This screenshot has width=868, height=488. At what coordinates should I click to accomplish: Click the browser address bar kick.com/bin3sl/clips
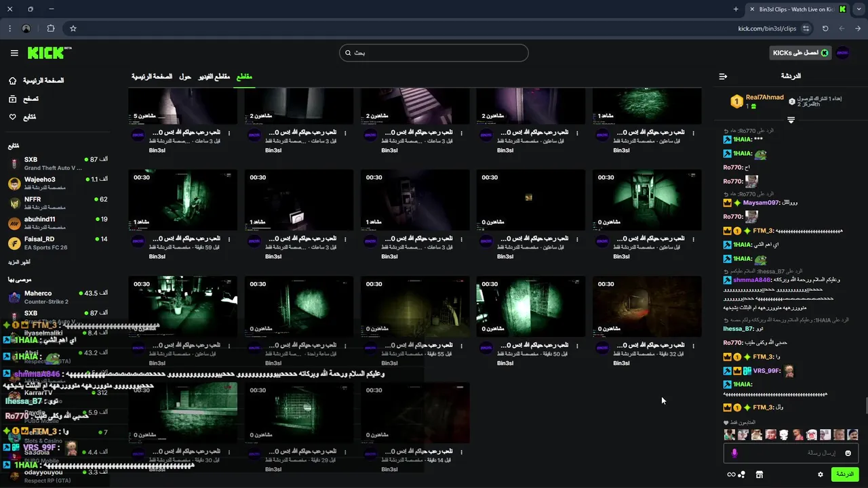[x=767, y=28]
